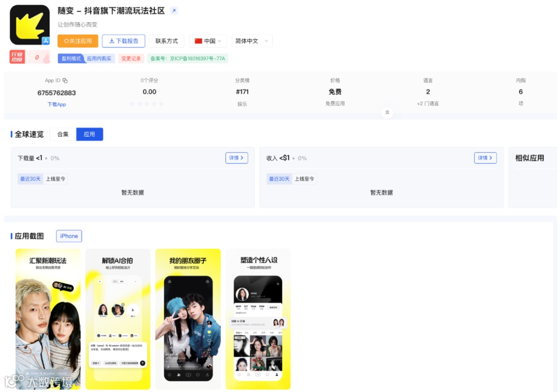Click the app title 随变 heading
This screenshot has width=560, height=392.
pyautogui.click(x=111, y=11)
